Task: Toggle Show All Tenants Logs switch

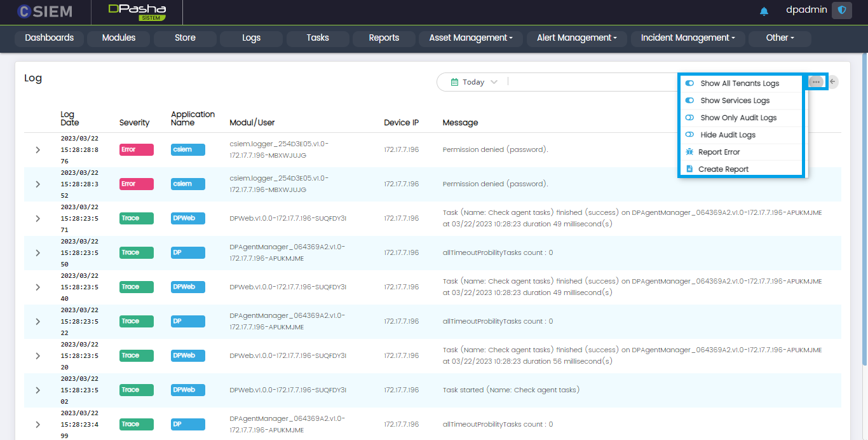Action: point(689,83)
